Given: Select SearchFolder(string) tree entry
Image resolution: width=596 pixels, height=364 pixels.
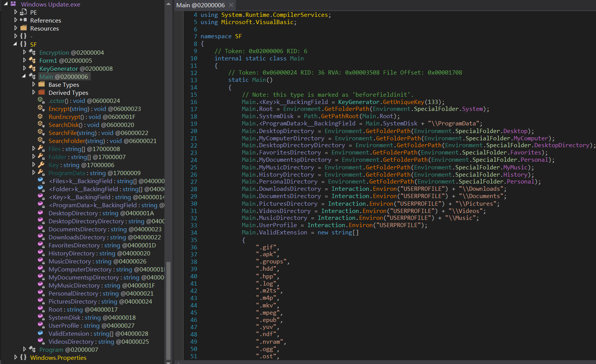Looking at the screenshot, I should coord(102,141).
